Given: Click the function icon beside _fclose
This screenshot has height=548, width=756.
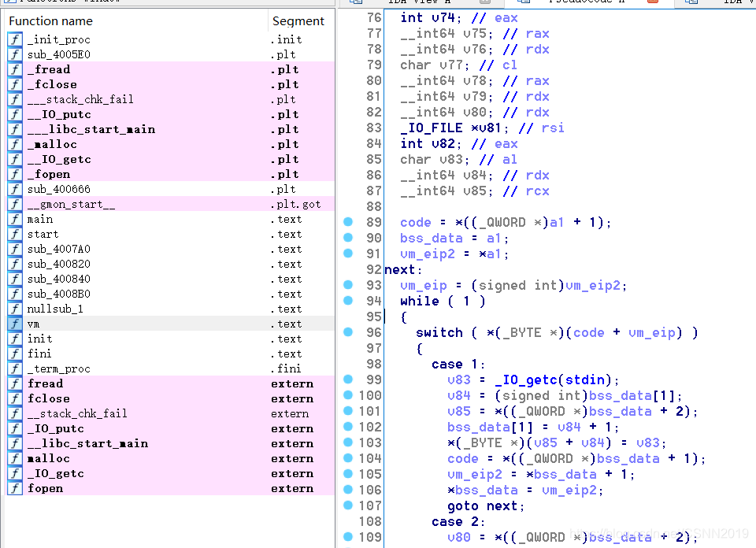Looking at the screenshot, I should point(15,84).
